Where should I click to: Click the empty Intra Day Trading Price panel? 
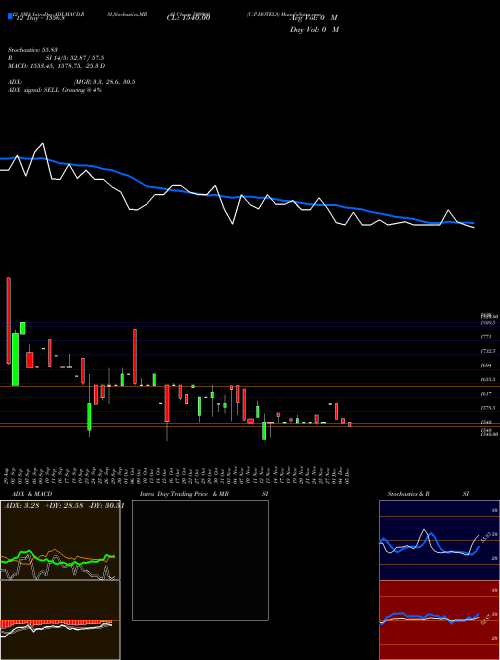coord(200,560)
